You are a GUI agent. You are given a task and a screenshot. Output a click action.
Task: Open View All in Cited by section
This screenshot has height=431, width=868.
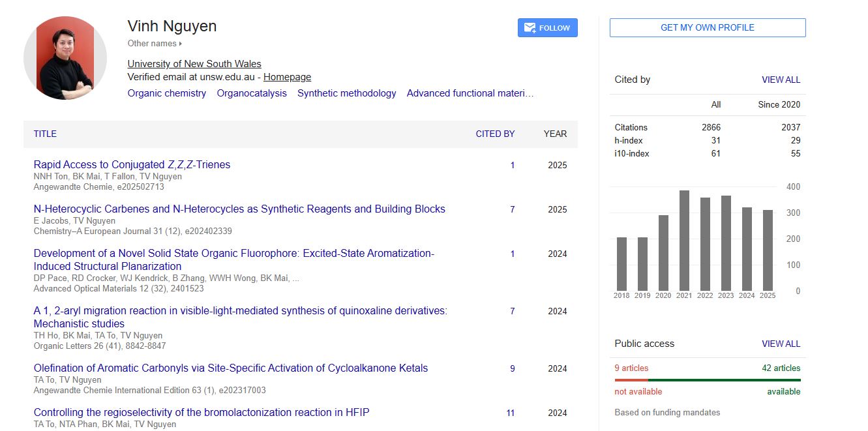pos(781,80)
